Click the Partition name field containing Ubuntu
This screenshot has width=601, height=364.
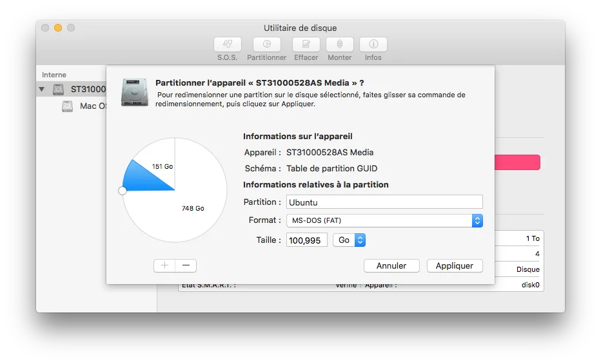tap(384, 202)
